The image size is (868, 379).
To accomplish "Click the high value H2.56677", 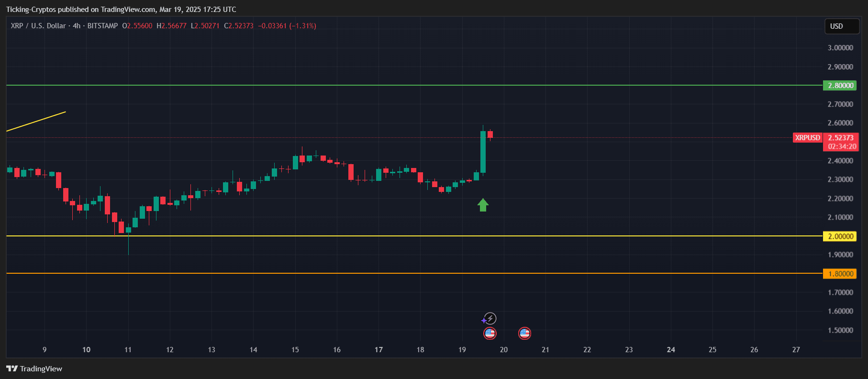I will click(171, 26).
